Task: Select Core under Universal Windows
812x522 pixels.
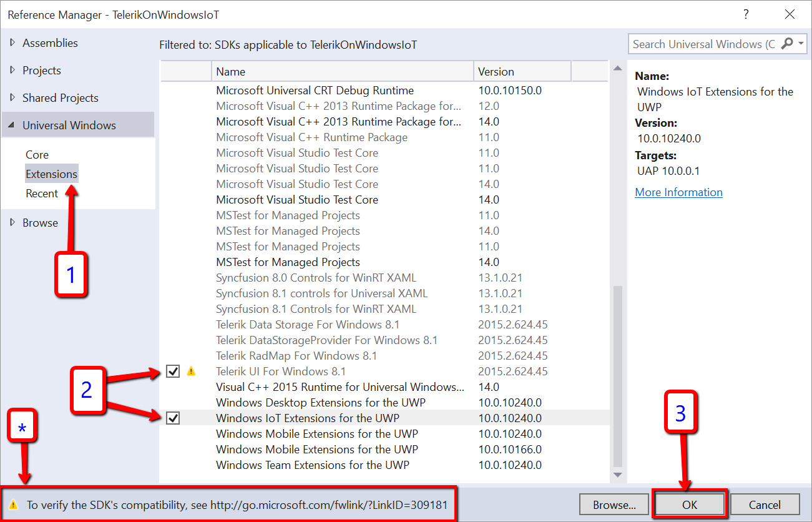Action: tap(37, 155)
